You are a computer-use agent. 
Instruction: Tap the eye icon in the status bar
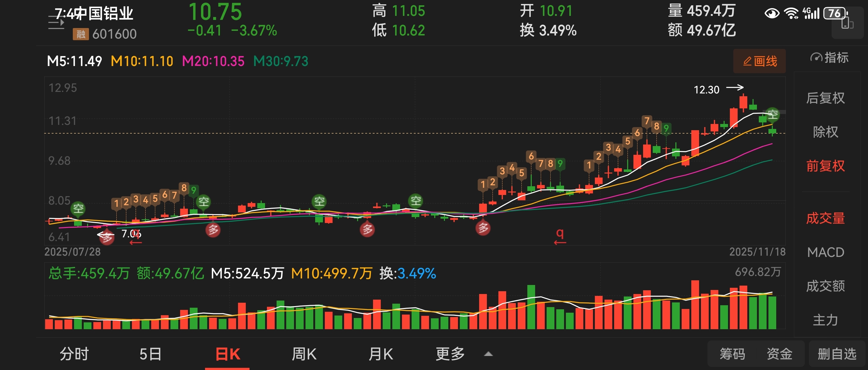pyautogui.click(x=772, y=13)
